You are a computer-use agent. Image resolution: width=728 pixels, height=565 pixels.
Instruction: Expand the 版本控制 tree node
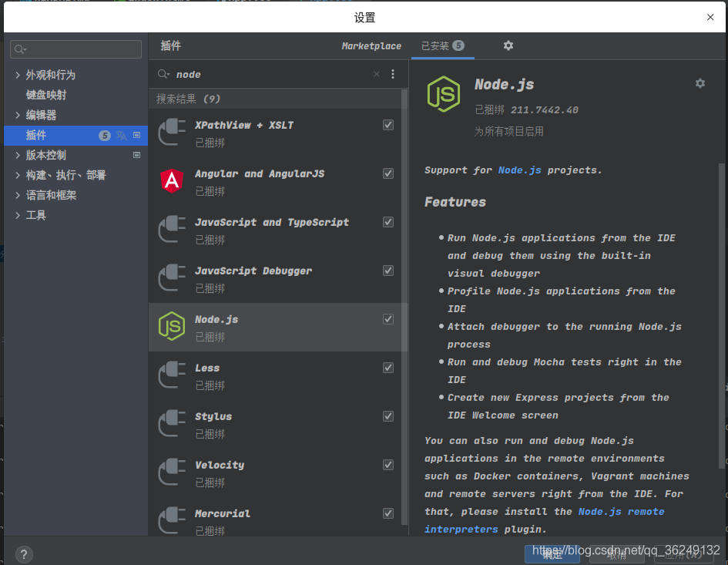(x=17, y=155)
